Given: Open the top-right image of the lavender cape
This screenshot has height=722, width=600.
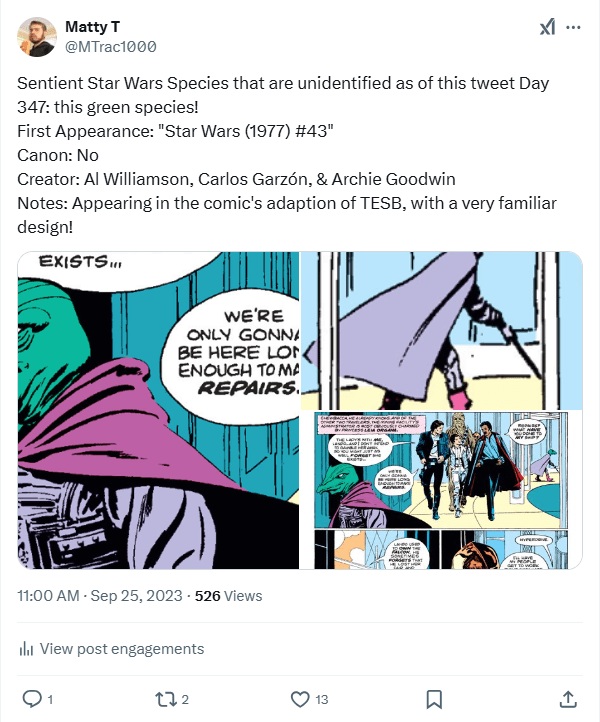Looking at the screenshot, I should (x=442, y=329).
